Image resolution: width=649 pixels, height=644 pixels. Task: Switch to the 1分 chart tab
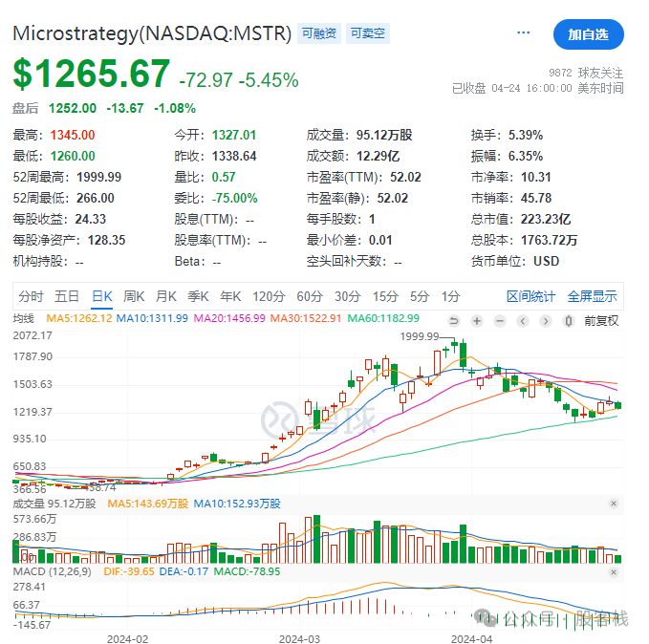point(451,296)
